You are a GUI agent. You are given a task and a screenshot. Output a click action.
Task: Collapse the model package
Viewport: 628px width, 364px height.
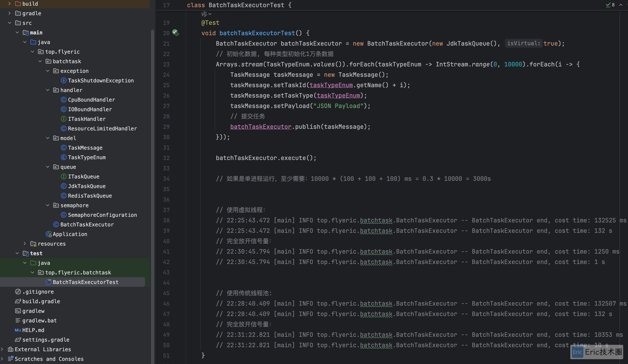coord(48,138)
